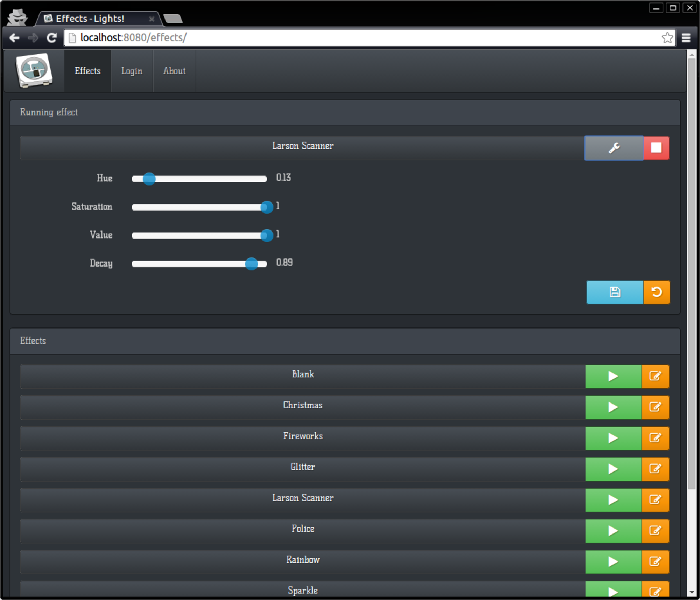Click the Decay value 0.89

(284, 262)
